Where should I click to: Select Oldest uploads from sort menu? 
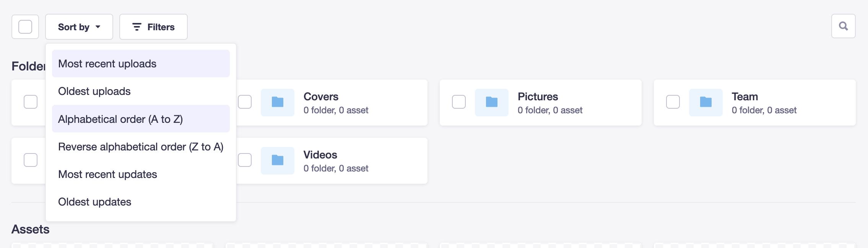click(x=94, y=91)
